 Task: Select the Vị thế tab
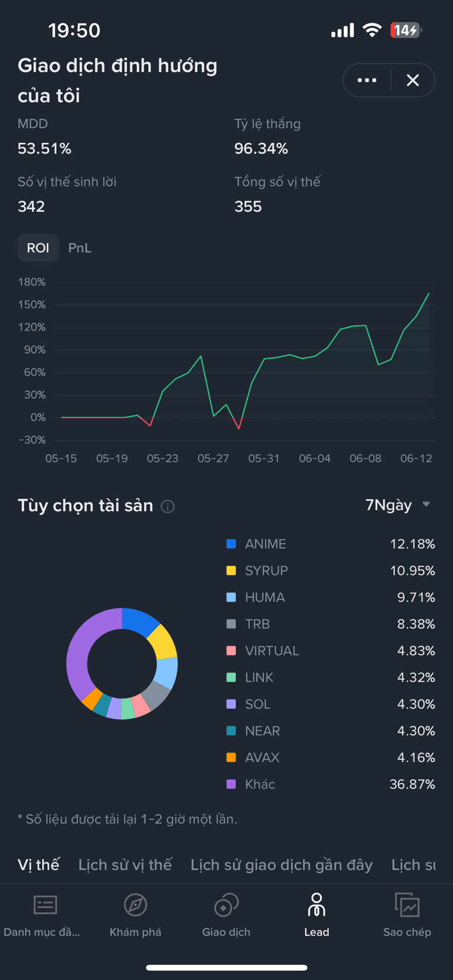pos(38,865)
